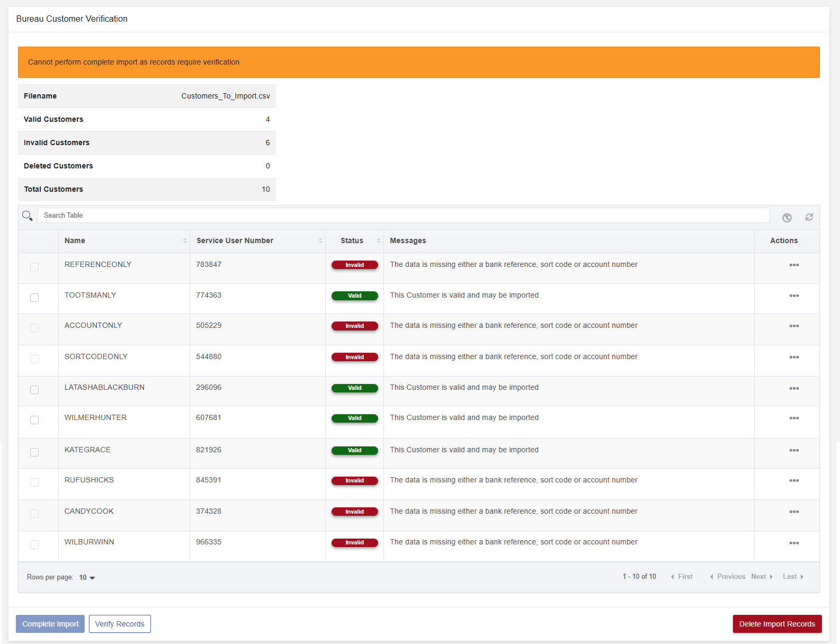840x644 pixels.
Task: Open actions ellipsis for KATEGRACE
Action: 794,450
